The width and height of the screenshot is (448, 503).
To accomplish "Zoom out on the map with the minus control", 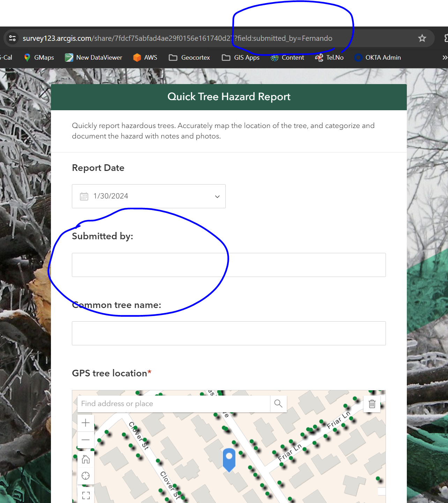I will click(x=85, y=440).
